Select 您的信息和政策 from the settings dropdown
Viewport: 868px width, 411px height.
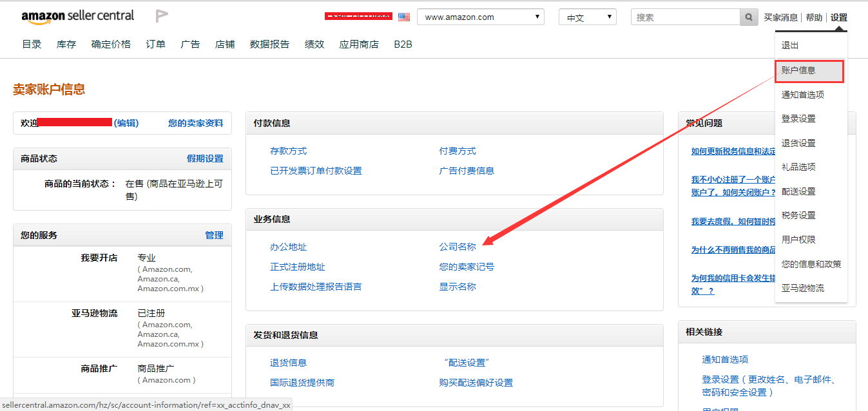[811, 264]
